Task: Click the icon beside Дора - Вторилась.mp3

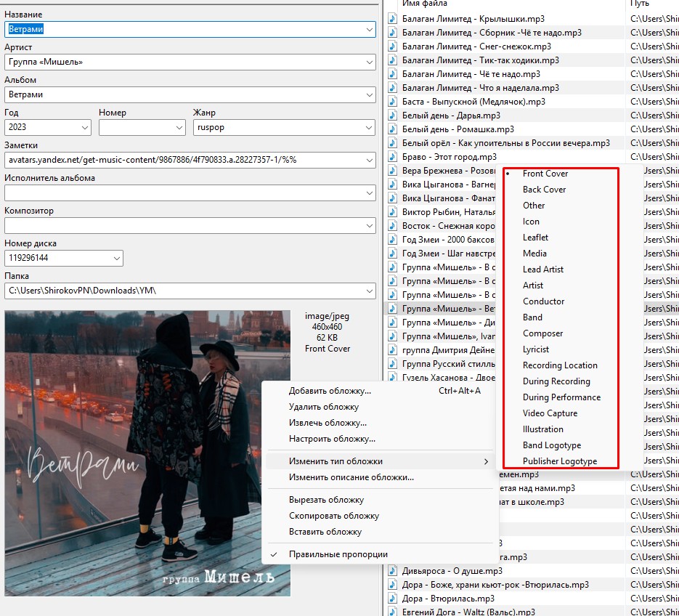Action: pyautogui.click(x=393, y=599)
